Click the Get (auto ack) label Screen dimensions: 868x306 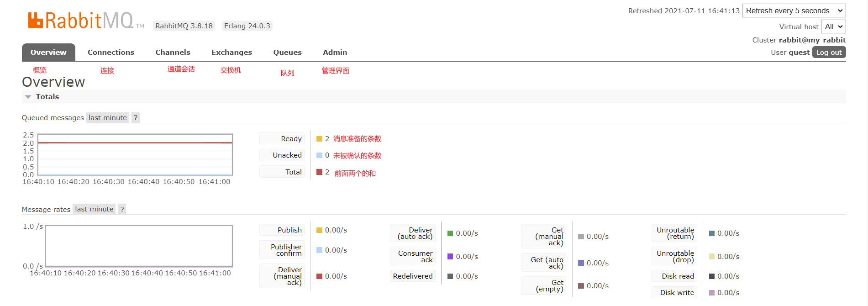[x=543, y=263]
